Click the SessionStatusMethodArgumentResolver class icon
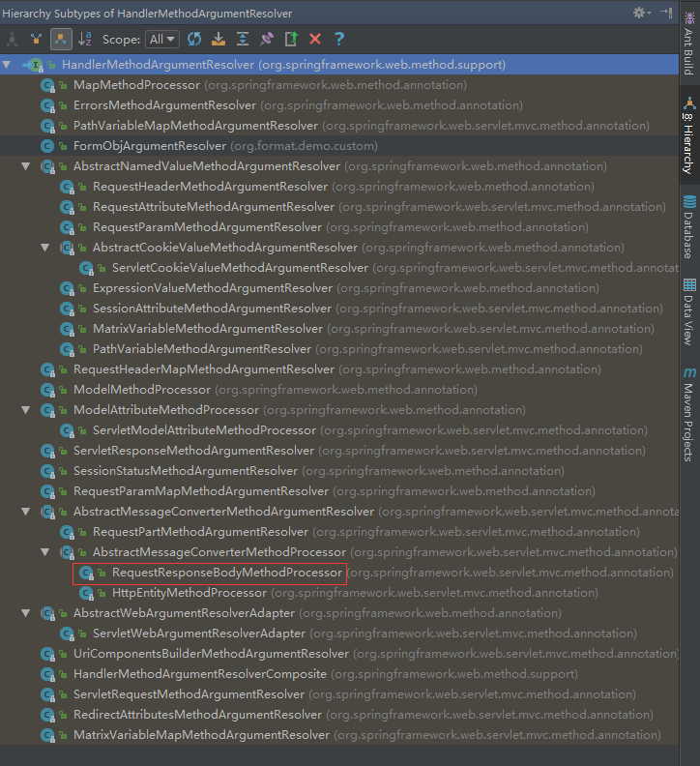This screenshot has height=766, width=700. [47, 471]
